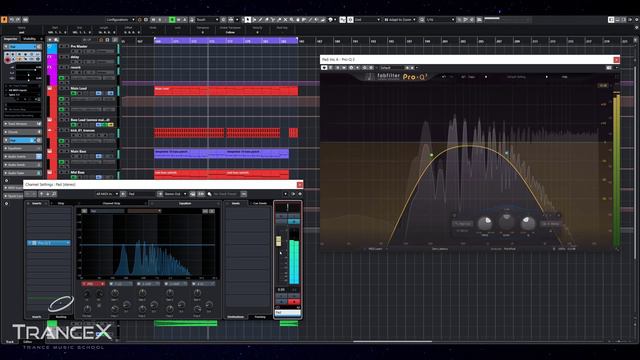Expand the Chords inspector section
This screenshot has width=640, height=360.
point(22,132)
